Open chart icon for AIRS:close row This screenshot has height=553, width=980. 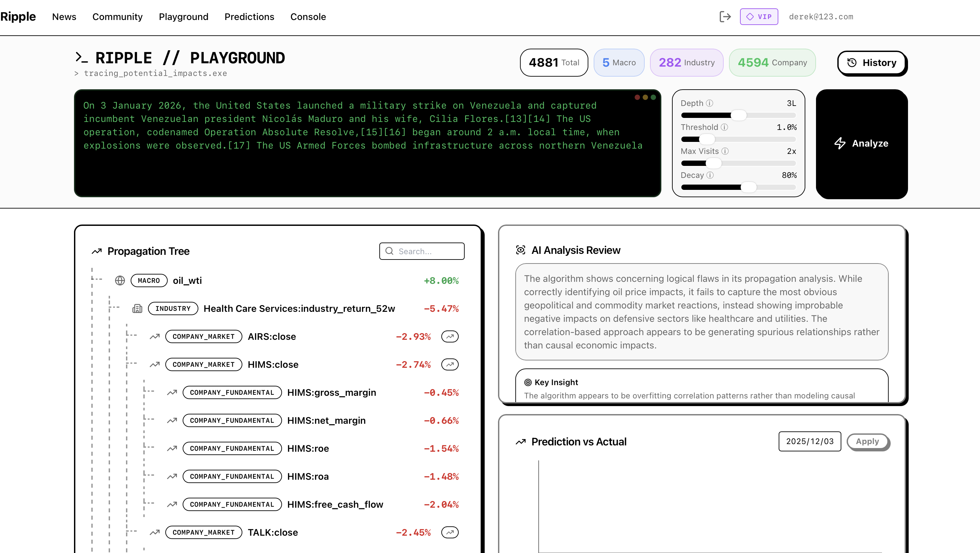(x=450, y=336)
